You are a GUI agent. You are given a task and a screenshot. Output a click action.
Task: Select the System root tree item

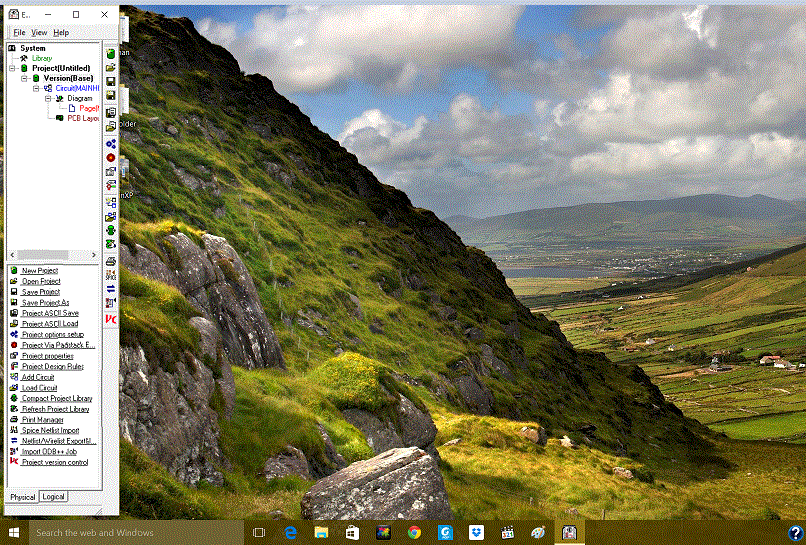[x=33, y=48]
